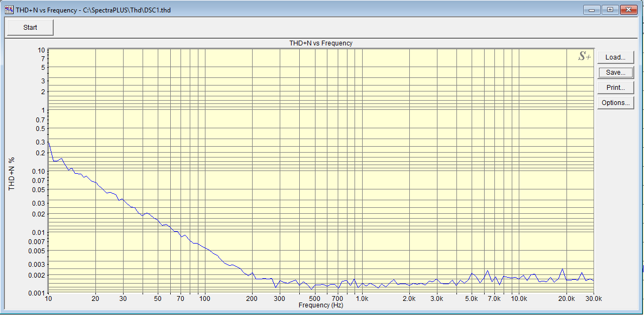The image size is (644, 315).
Task: Click the vertical THD+N % axis label
Action: (11, 174)
